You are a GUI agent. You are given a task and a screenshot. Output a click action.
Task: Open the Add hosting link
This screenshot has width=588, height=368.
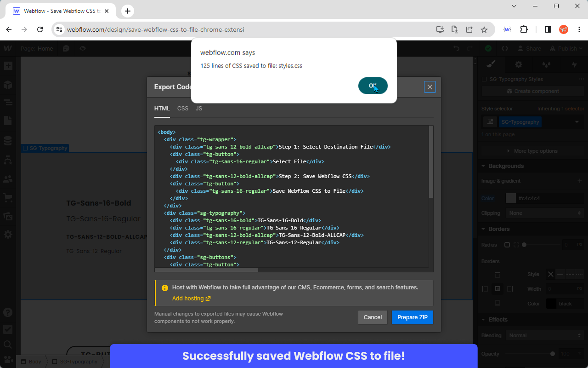click(x=191, y=299)
